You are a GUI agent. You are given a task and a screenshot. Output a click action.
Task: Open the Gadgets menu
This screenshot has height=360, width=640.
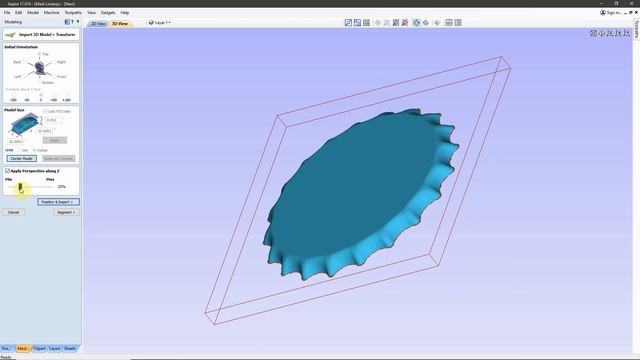click(x=108, y=13)
